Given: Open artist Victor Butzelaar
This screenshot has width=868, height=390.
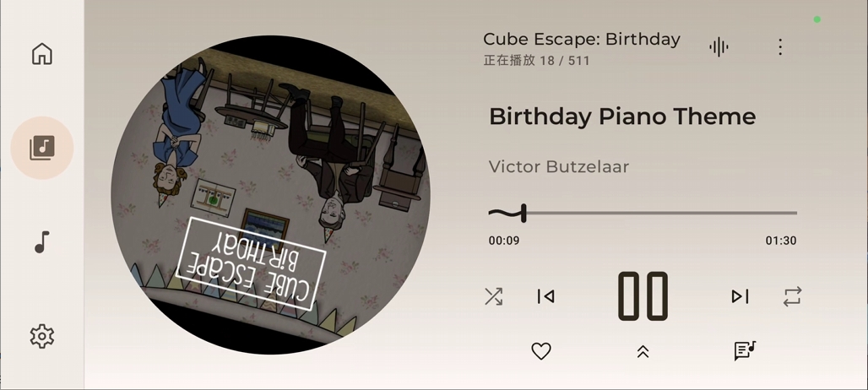Looking at the screenshot, I should coord(559,166).
